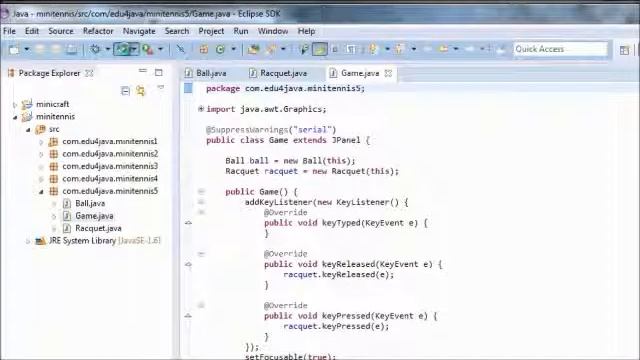Click the Previous Annotation icon
Image resolution: width=640 pixels, height=360 pixels.
point(400,49)
